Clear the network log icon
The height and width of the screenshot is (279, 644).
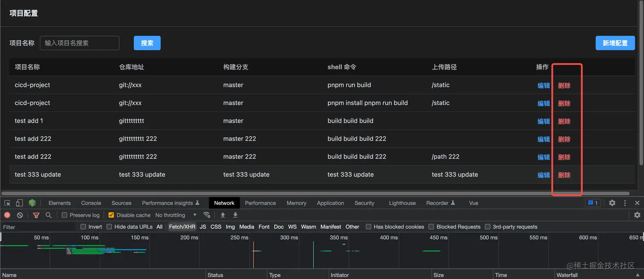click(20, 215)
